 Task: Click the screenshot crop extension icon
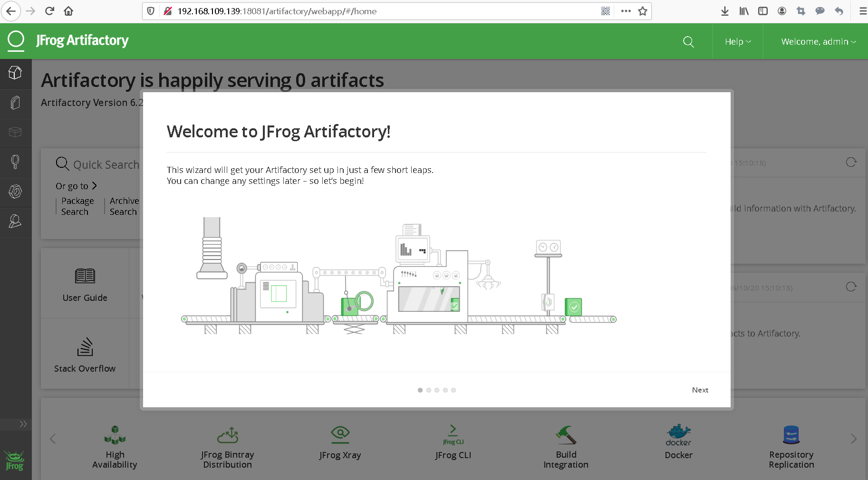(x=801, y=11)
